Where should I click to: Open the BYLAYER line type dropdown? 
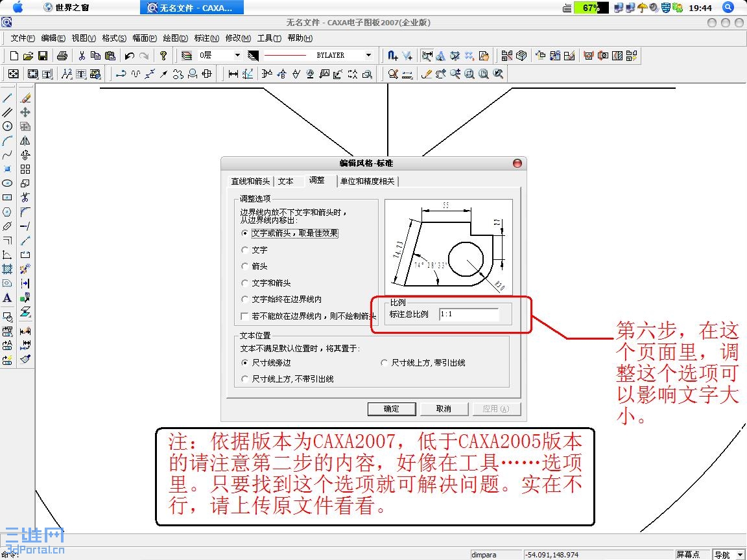tap(369, 55)
